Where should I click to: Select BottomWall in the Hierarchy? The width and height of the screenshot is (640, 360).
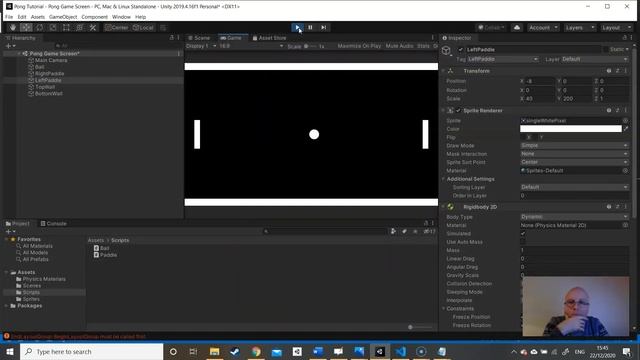[49, 93]
